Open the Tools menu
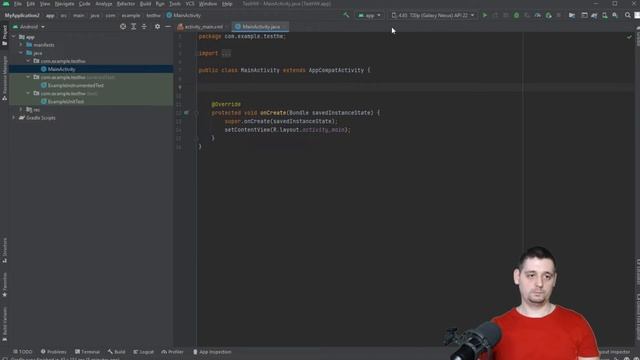This screenshot has width=640, height=360. pyautogui.click(x=175, y=4)
